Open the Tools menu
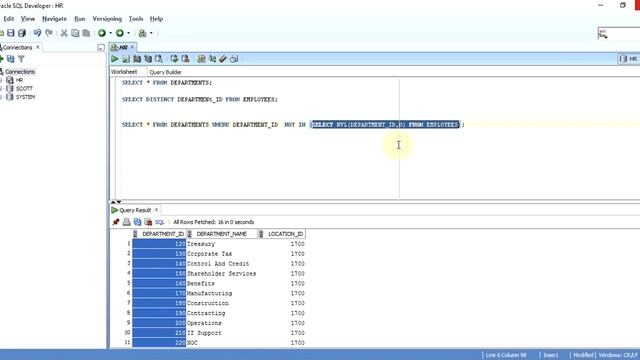This screenshot has width=640, height=360. click(136, 19)
